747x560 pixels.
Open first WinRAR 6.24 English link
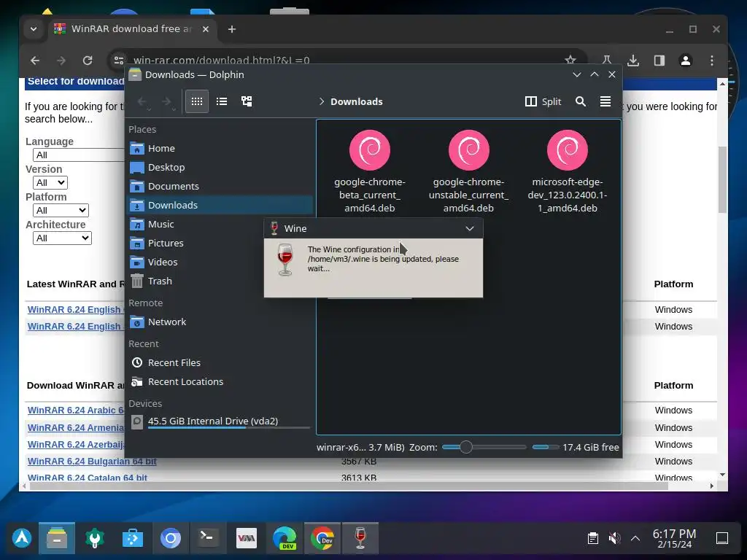pyautogui.click(x=75, y=309)
